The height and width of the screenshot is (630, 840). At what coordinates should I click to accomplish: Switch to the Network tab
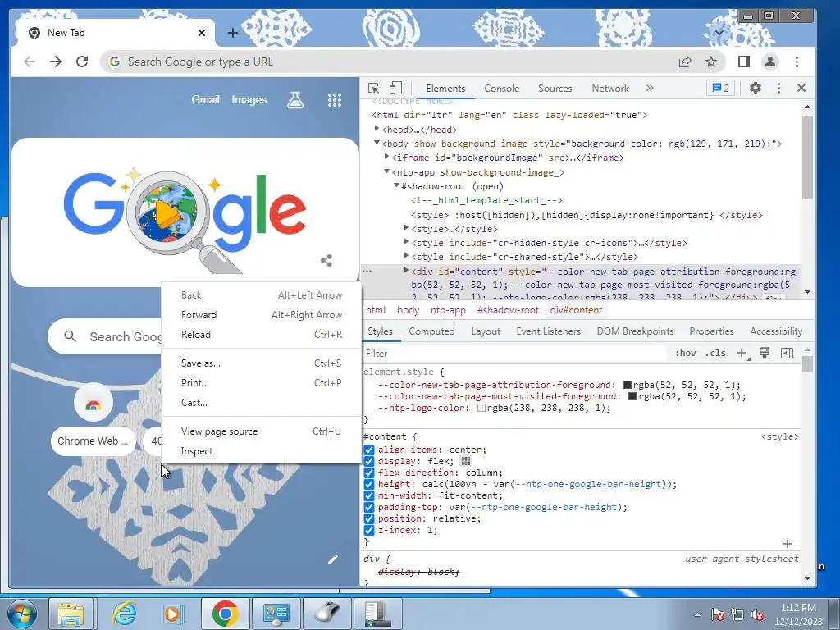(610, 89)
